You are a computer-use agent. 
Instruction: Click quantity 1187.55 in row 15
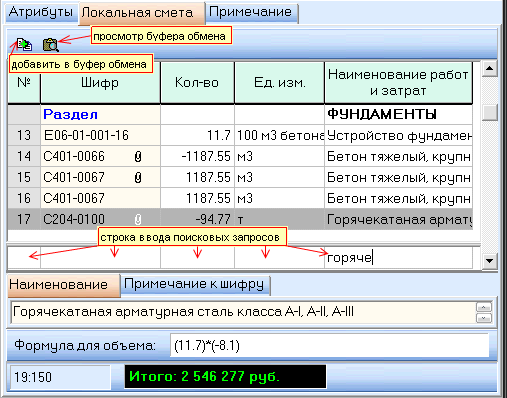point(197,177)
